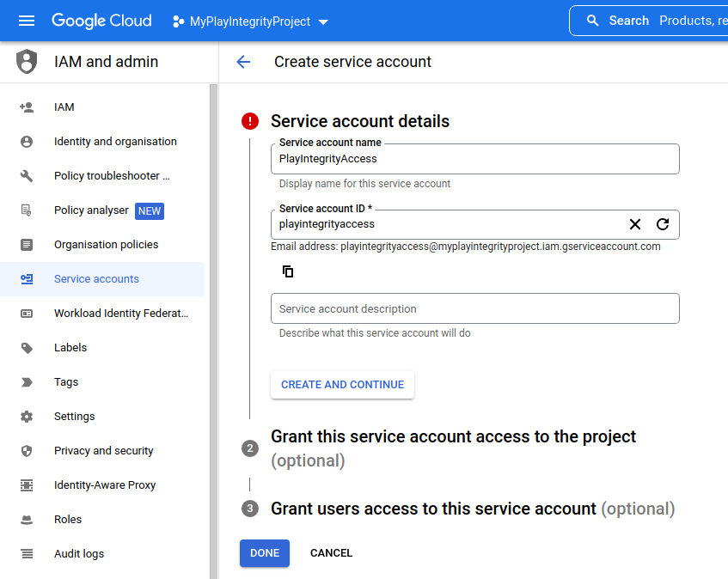Click the CANCEL button
This screenshot has width=728, height=579.
[x=331, y=552]
